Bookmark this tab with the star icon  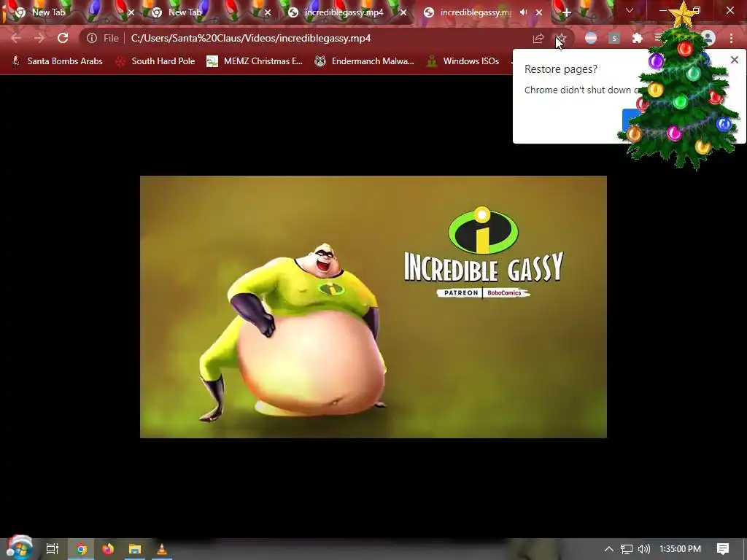[x=562, y=38]
